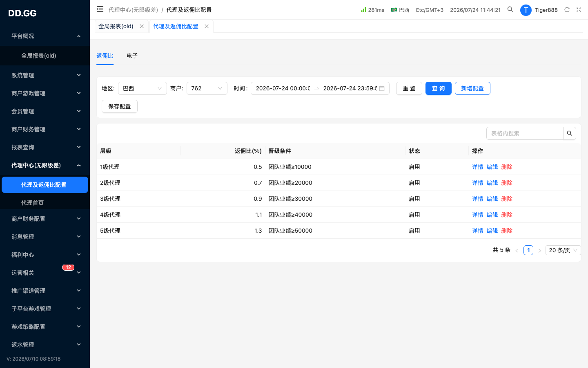Focus the 表格内搜索 input field
588x368 pixels.
(x=525, y=133)
